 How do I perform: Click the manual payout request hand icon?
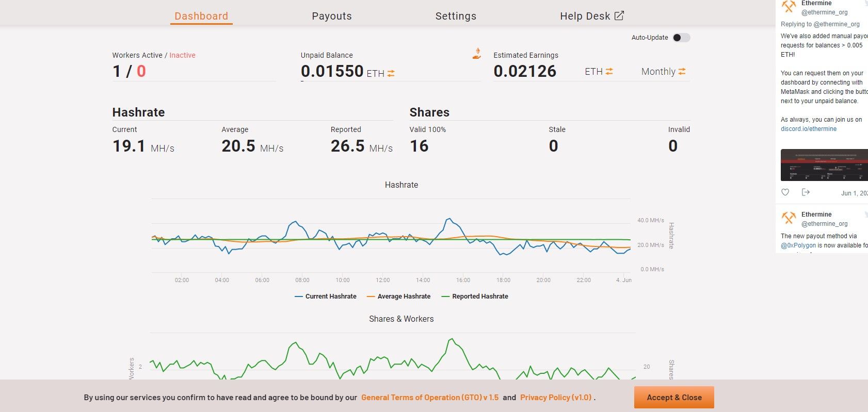click(x=477, y=53)
